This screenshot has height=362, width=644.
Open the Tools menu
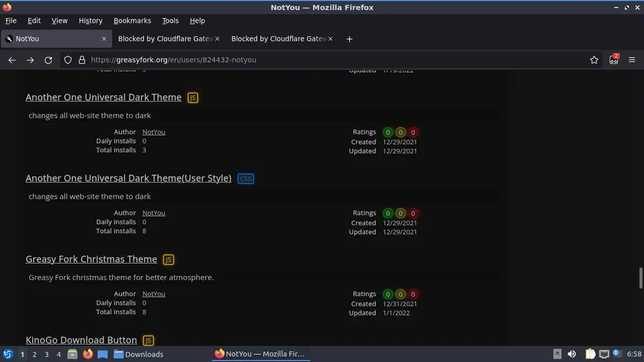(x=170, y=21)
